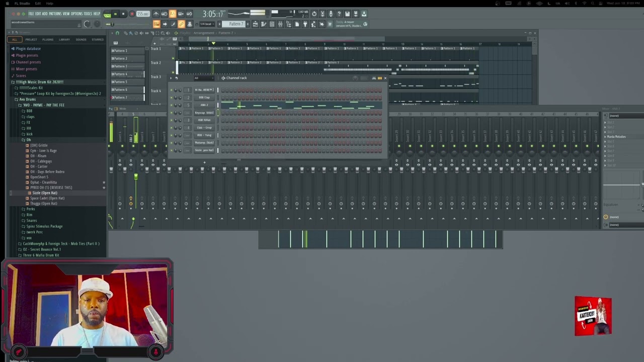Click the 808 Clap channel button
This screenshot has width=644, height=362.
[204, 97]
